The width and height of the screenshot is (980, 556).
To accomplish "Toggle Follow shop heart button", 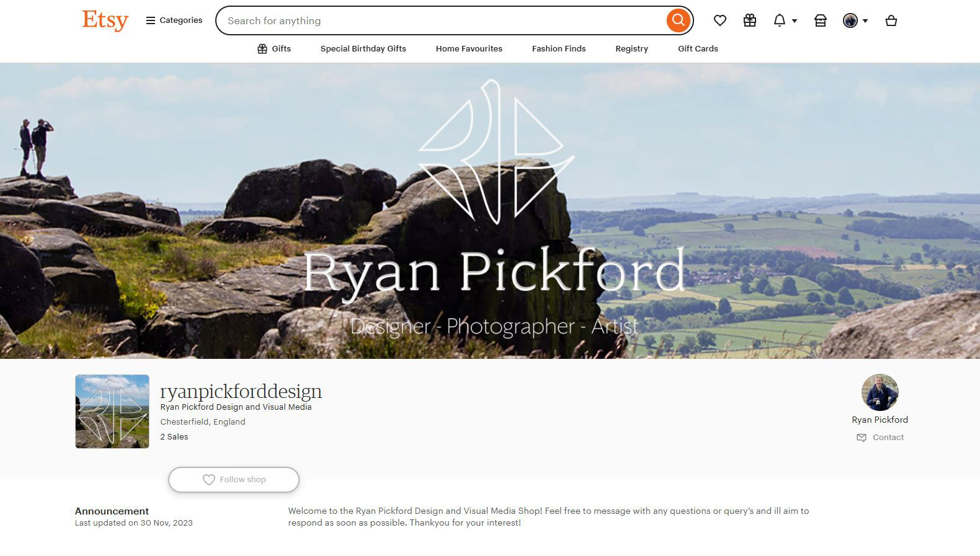I will pos(234,480).
